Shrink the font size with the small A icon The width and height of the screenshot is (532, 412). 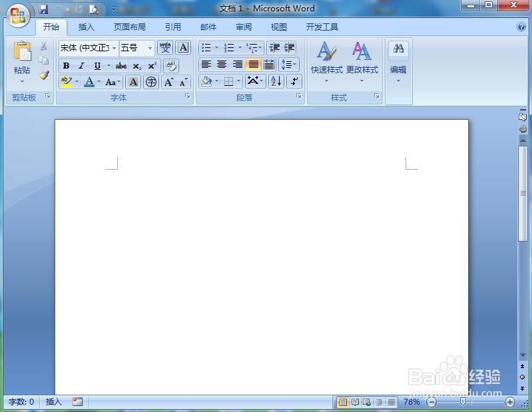point(183,82)
